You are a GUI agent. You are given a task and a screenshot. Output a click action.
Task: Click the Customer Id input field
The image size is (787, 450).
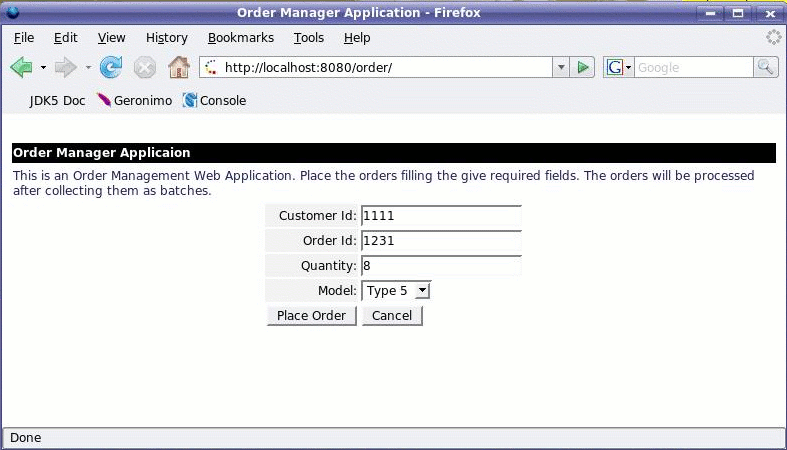click(441, 216)
